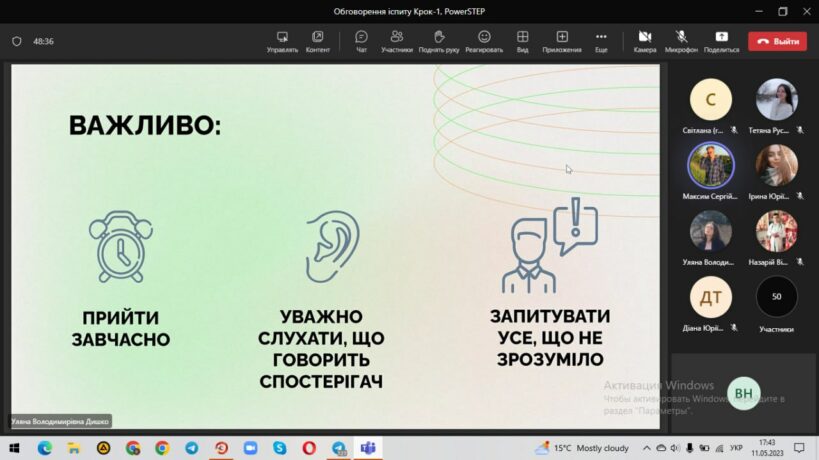Open the Реагировать reactions menu
The image size is (819, 460).
pos(484,39)
